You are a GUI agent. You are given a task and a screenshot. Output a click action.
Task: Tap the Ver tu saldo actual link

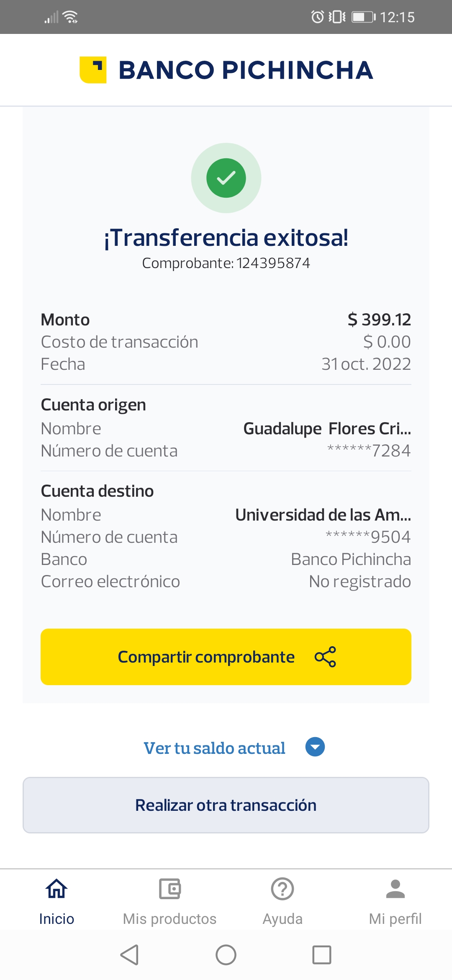(x=214, y=748)
